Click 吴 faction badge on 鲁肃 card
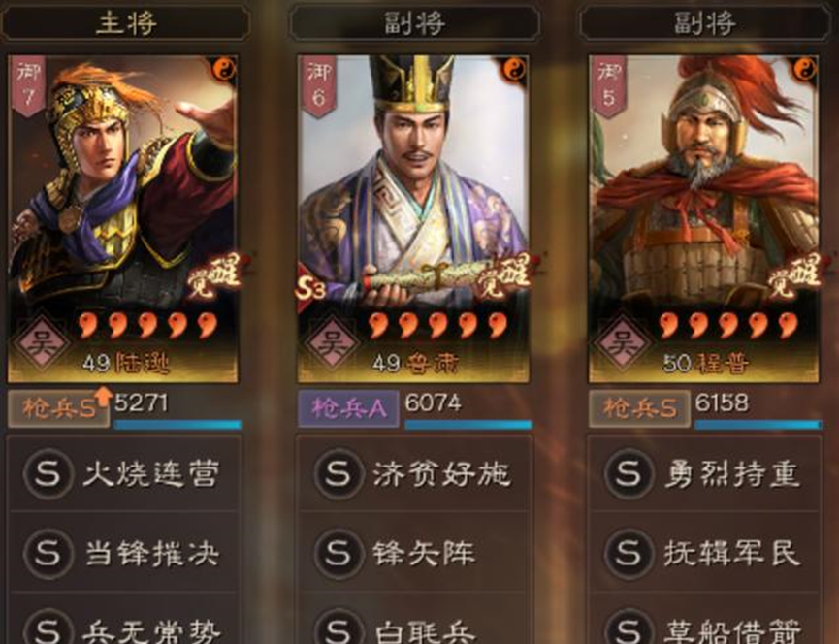The image size is (839, 644). pos(332,342)
